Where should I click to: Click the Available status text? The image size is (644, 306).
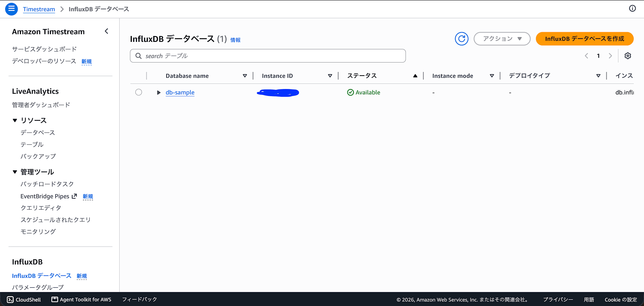(x=368, y=93)
